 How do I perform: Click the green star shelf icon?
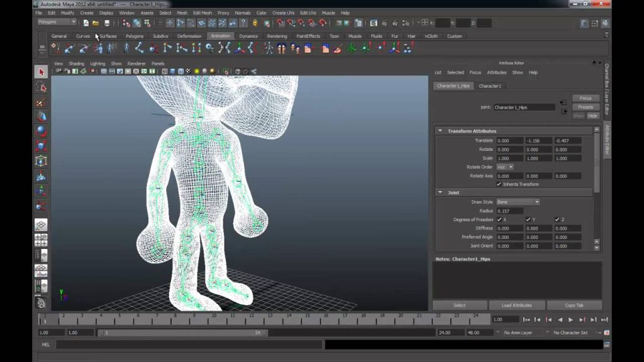[352, 48]
